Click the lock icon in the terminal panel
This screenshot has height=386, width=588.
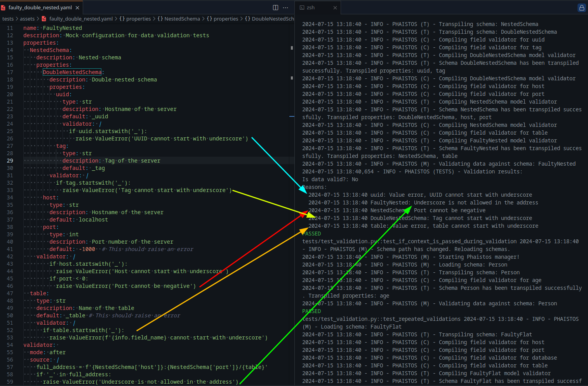[x=581, y=7]
